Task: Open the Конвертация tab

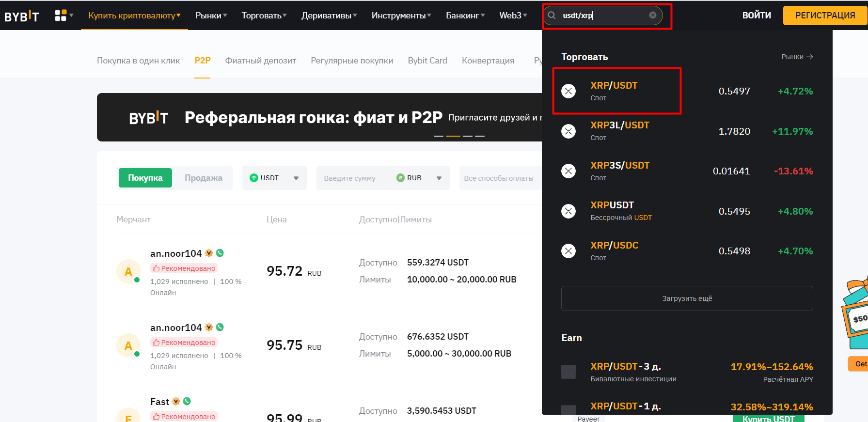Action: pyautogui.click(x=488, y=61)
